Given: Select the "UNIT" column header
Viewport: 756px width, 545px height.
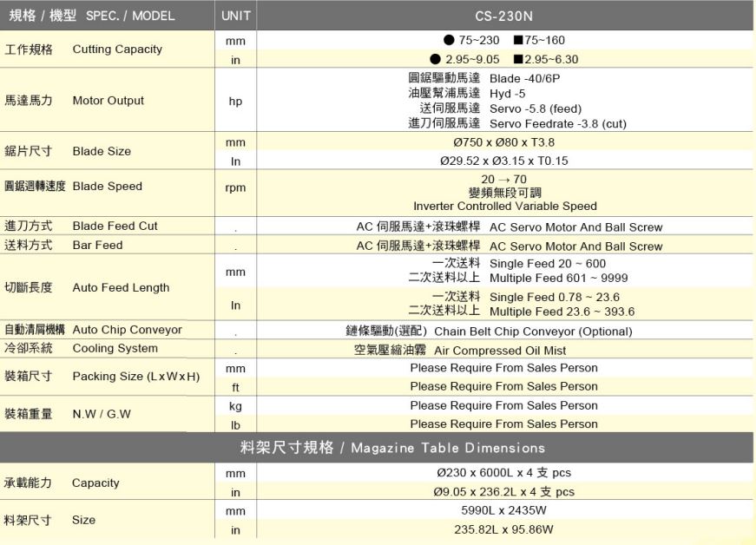Looking at the screenshot, I should 236,16.
